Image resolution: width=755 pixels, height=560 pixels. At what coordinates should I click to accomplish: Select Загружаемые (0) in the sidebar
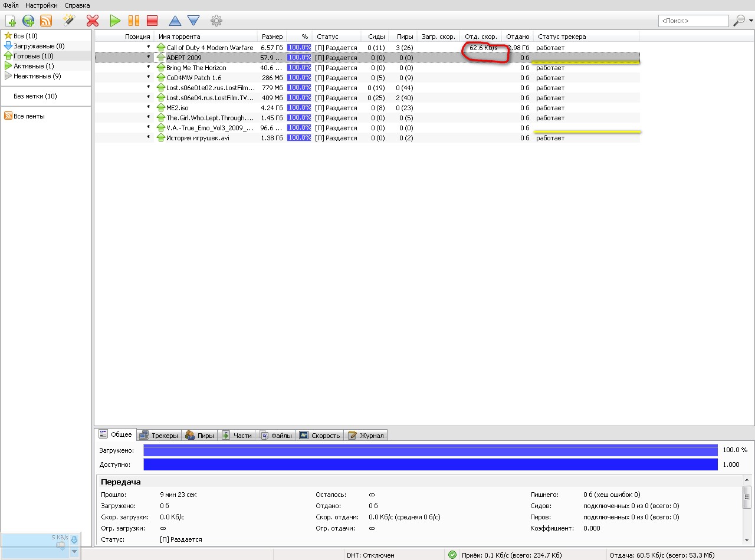point(39,46)
